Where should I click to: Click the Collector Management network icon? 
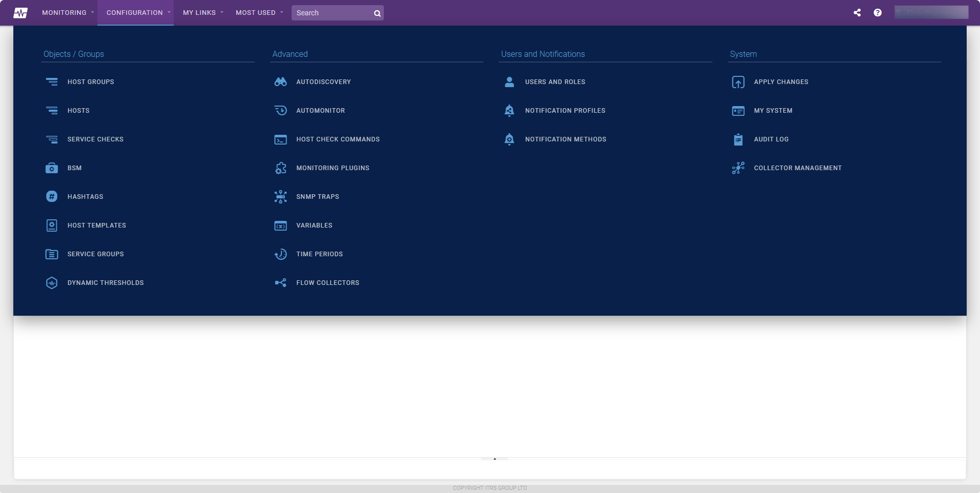(x=738, y=168)
